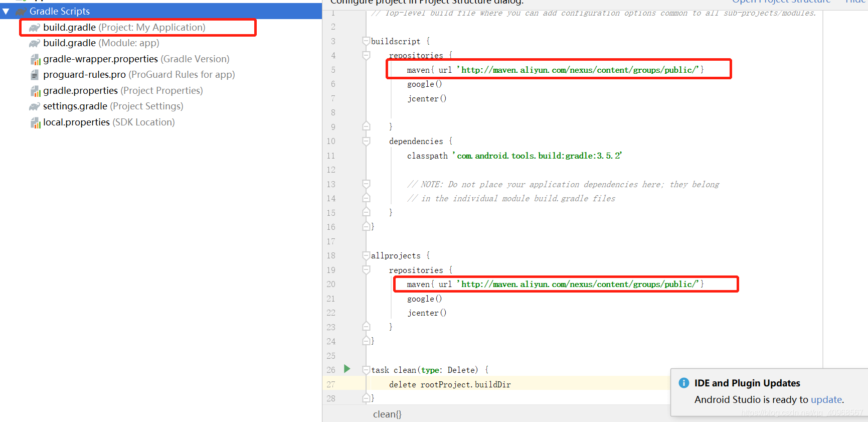
Task: Place cursor on google() at line 6
Action: (x=424, y=84)
